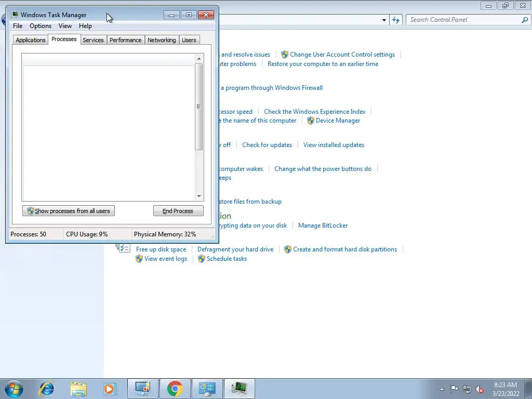Open View installed updates link
532x399 pixels.
tap(334, 145)
